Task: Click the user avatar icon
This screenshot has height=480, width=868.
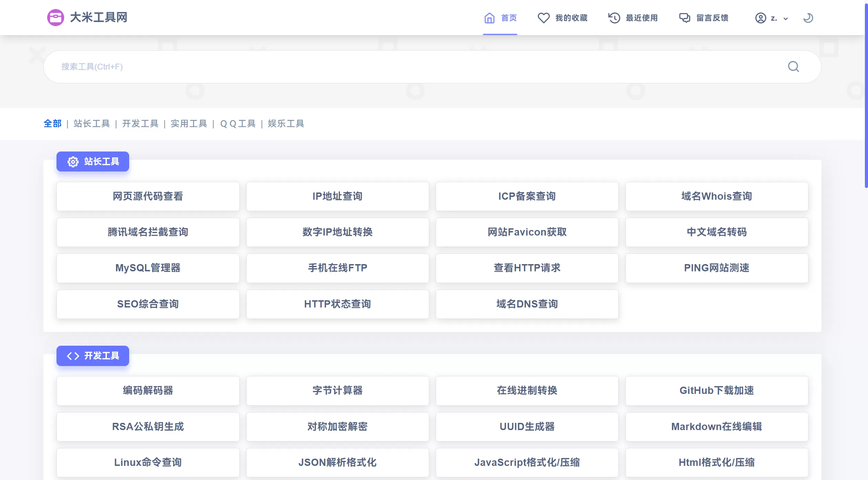Action: 761,18
